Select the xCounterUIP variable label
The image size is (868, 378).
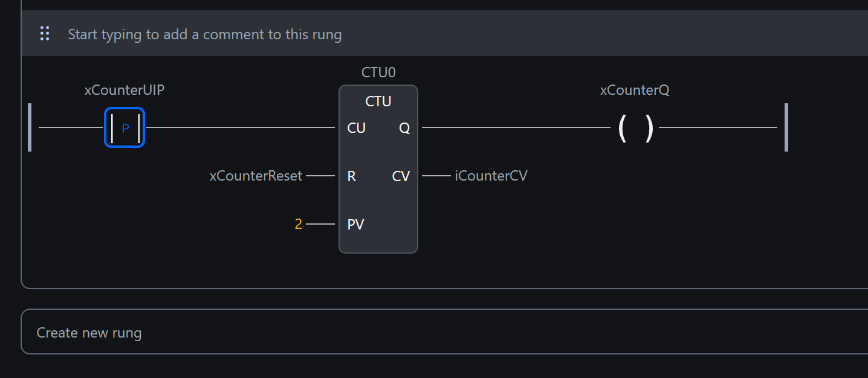tap(125, 91)
